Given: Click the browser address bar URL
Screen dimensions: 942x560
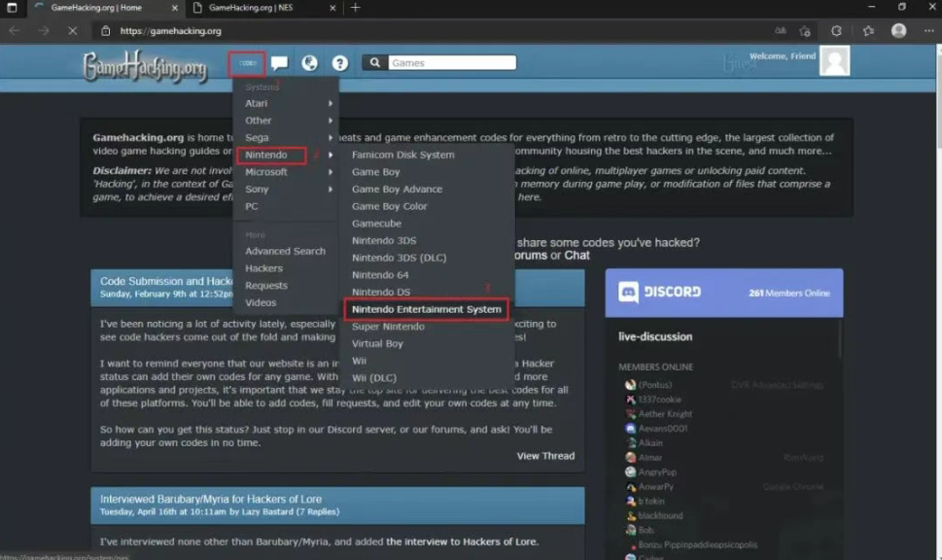Looking at the screenshot, I should (x=171, y=31).
